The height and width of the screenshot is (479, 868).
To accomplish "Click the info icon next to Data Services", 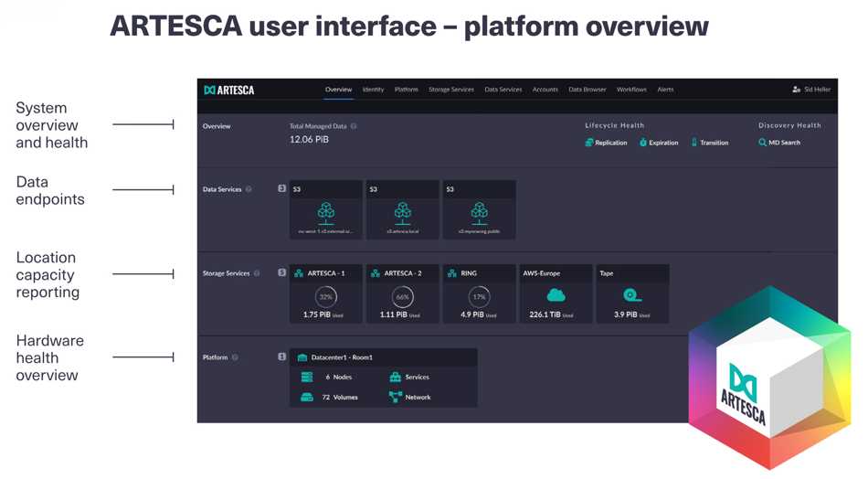I will (249, 189).
